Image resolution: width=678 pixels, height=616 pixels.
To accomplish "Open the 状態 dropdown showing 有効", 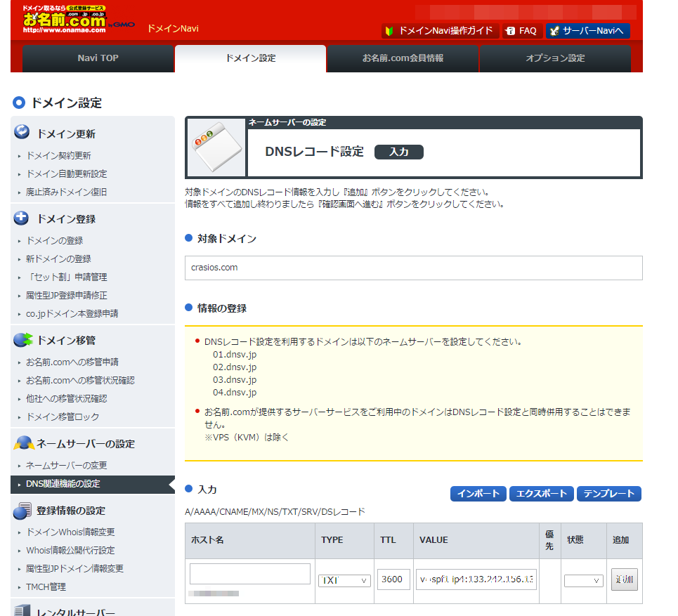I will tap(583, 579).
